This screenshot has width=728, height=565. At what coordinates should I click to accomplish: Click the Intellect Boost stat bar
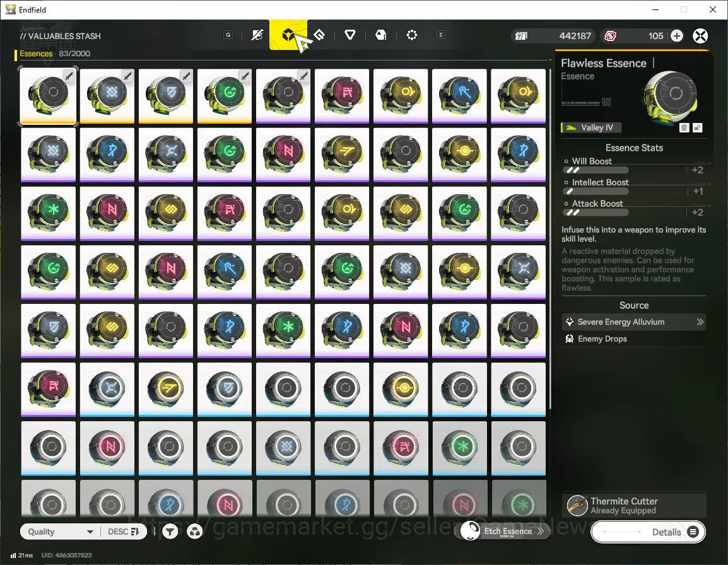click(x=596, y=191)
